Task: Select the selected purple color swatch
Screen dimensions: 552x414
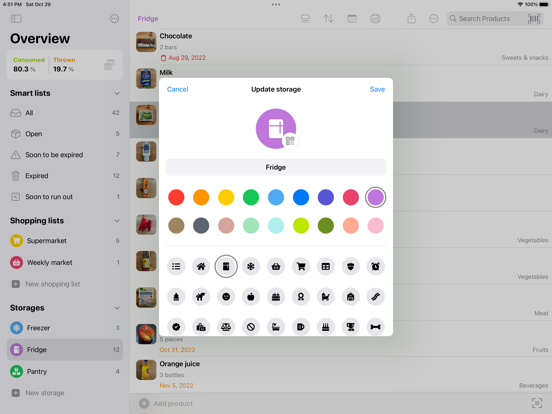Action: (x=376, y=197)
